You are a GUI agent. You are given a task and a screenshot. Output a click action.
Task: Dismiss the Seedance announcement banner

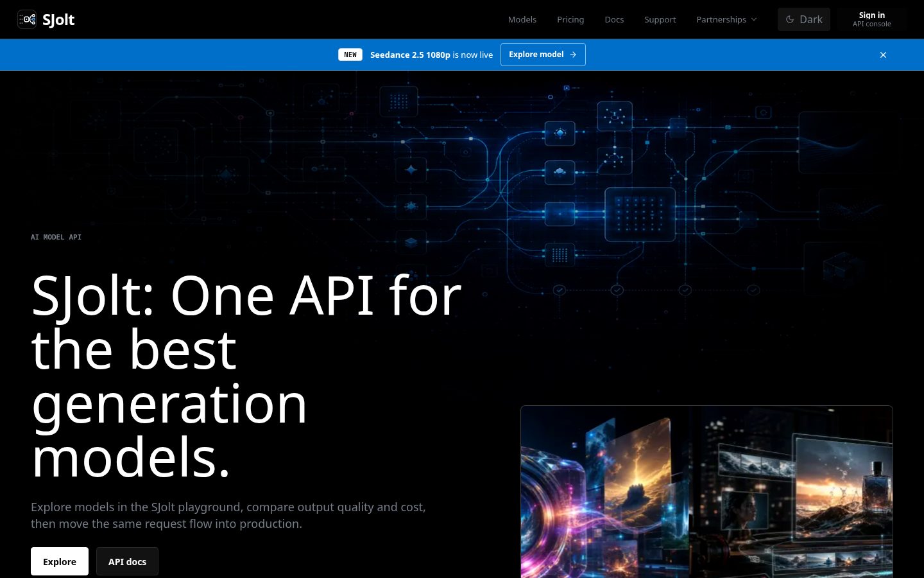(883, 55)
